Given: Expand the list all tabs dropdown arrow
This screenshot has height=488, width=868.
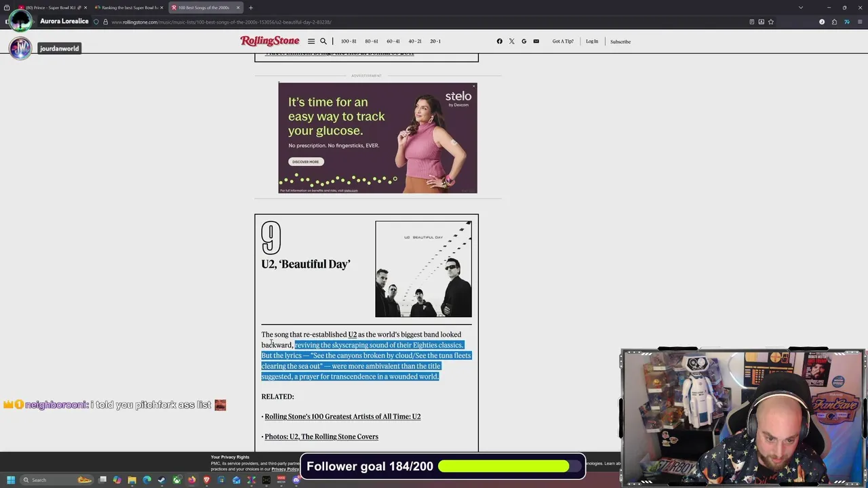Looking at the screenshot, I should coord(801,7).
